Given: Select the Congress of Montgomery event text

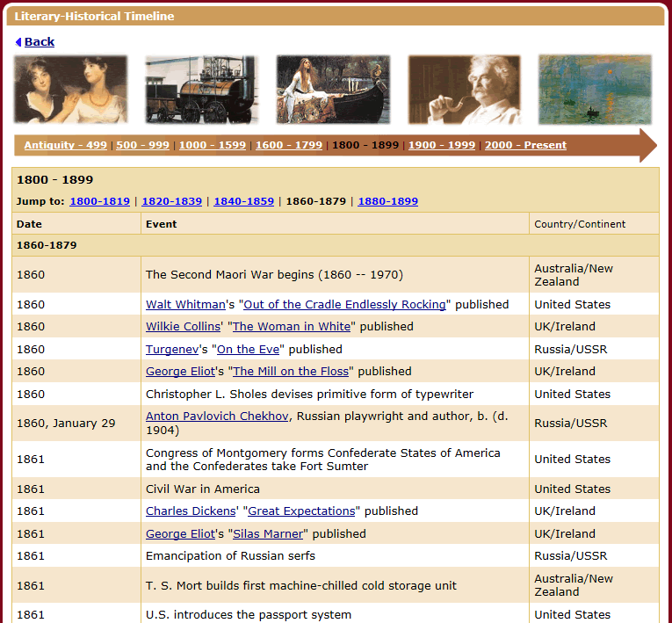Looking at the screenshot, I should pos(323,460).
